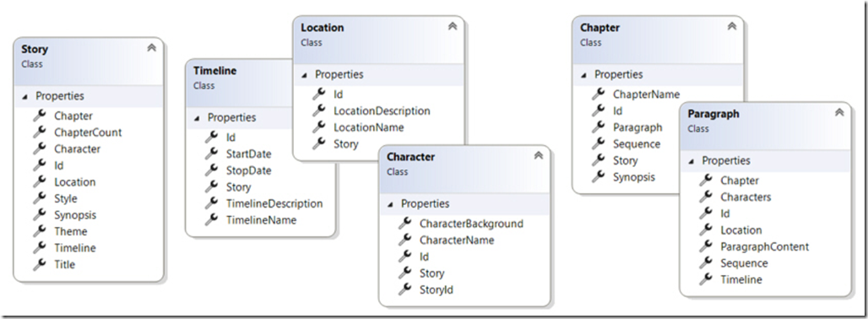This screenshot has width=868, height=319.
Task: Select Story property in Timeline class
Action: (x=239, y=187)
